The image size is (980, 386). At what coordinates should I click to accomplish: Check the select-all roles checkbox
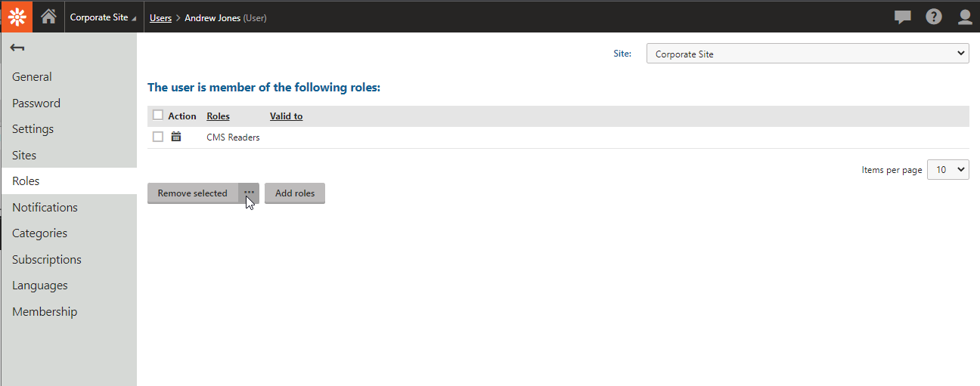point(158,116)
